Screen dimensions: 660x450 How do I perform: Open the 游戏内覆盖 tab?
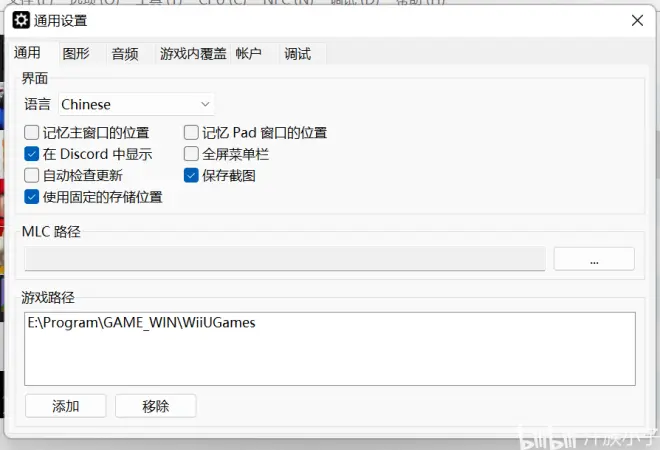[193, 54]
